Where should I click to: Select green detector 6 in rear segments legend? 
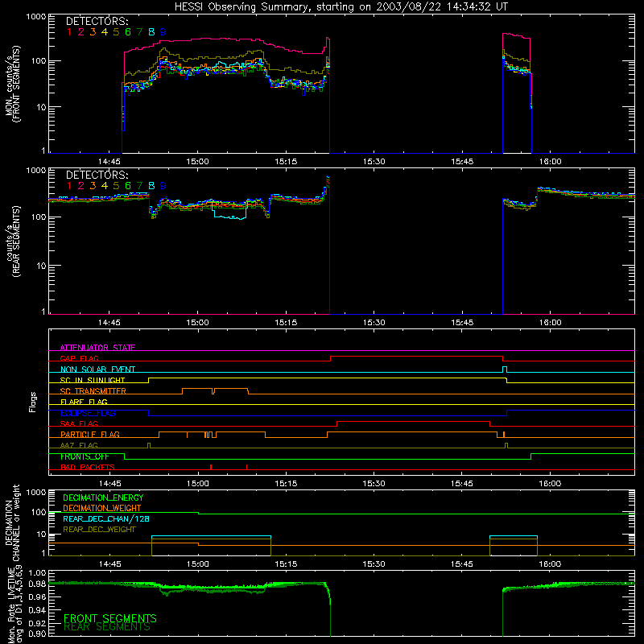[128, 186]
